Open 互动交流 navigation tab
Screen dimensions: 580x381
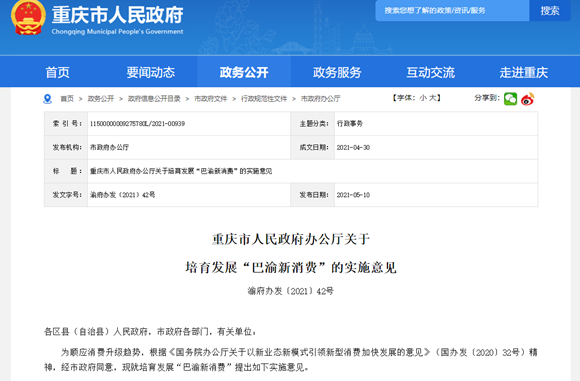[x=431, y=72]
